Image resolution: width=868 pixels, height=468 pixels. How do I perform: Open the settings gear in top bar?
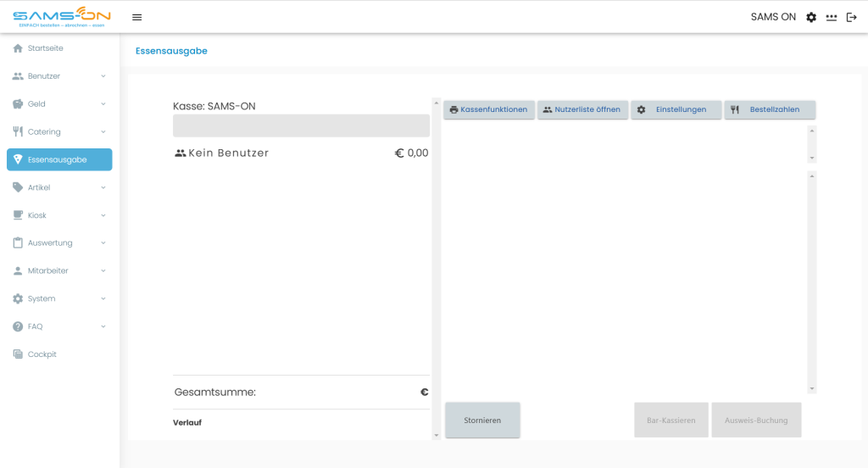pyautogui.click(x=811, y=17)
